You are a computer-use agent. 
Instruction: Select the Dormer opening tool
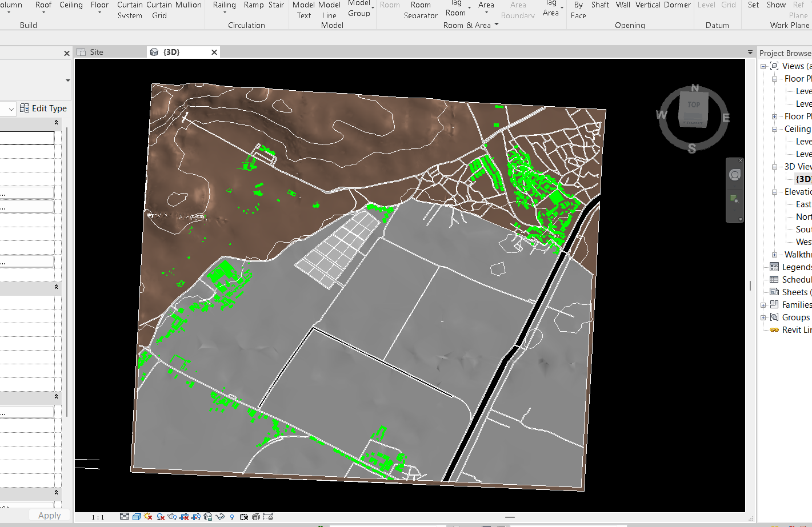[x=678, y=5]
